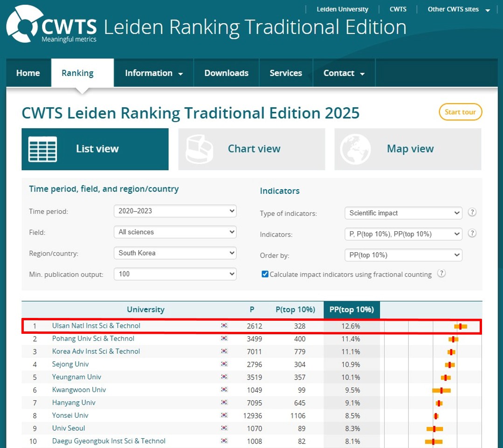Open the Order by dropdown
This screenshot has width=503, height=448.
(x=403, y=255)
